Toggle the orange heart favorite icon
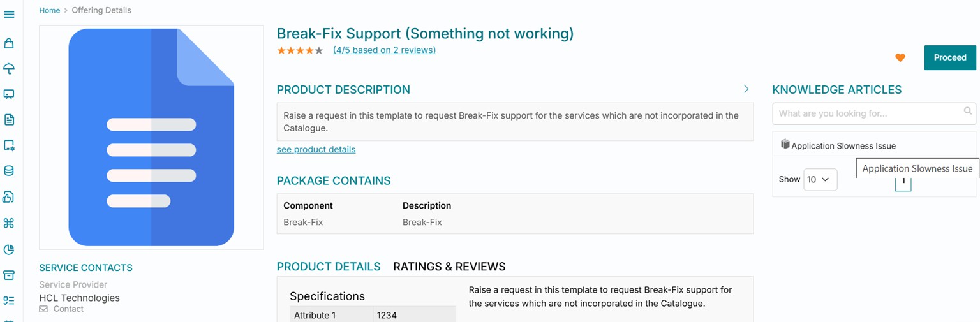 pos(900,58)
